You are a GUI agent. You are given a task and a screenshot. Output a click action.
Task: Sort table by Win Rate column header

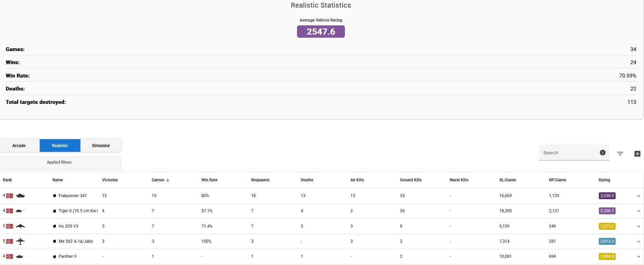209,180
